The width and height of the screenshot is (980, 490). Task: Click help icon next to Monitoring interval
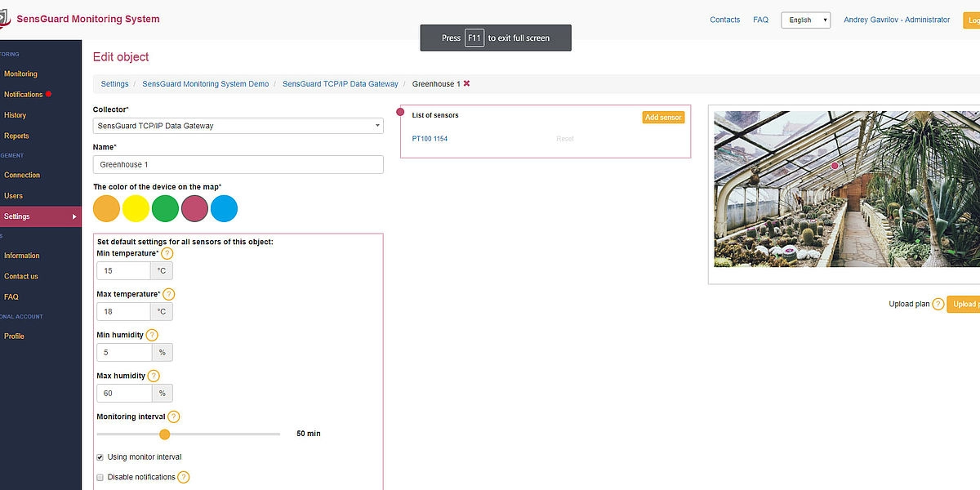coord(173,416)
